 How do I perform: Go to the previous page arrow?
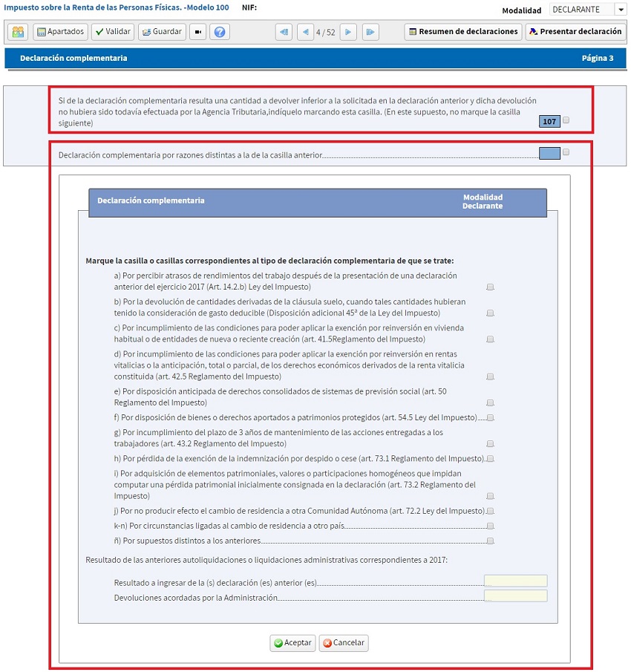pos(305,32)
